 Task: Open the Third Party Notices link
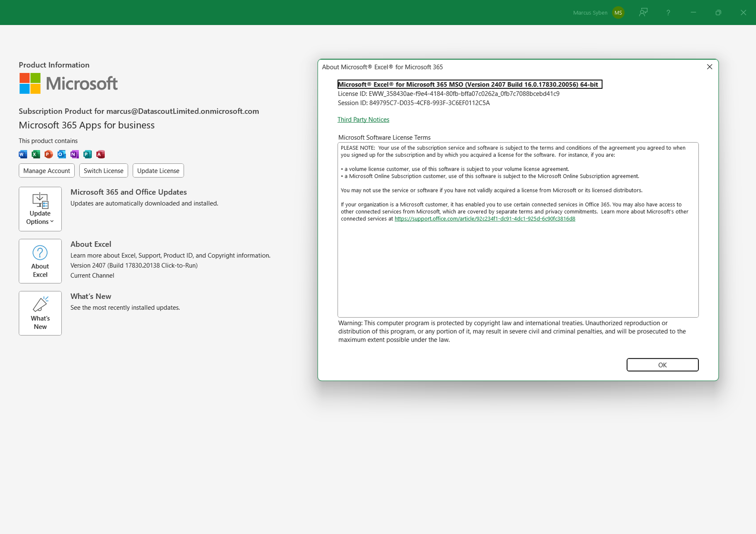coord(363,119)
